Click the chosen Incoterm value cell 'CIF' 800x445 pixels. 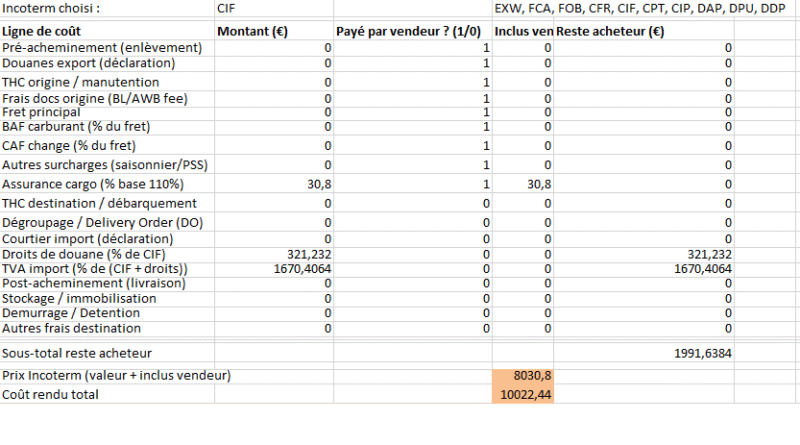pos(274,8)
